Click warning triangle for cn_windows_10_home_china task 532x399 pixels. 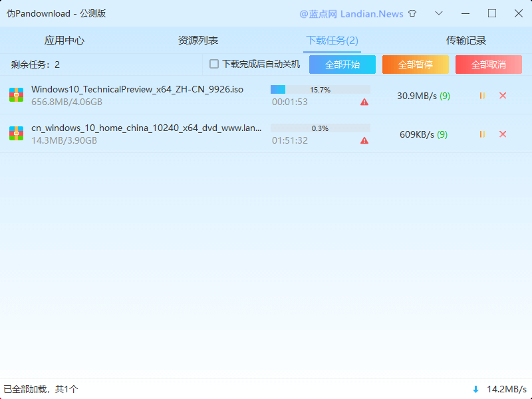pyautogui.click(x=364, y=140)
